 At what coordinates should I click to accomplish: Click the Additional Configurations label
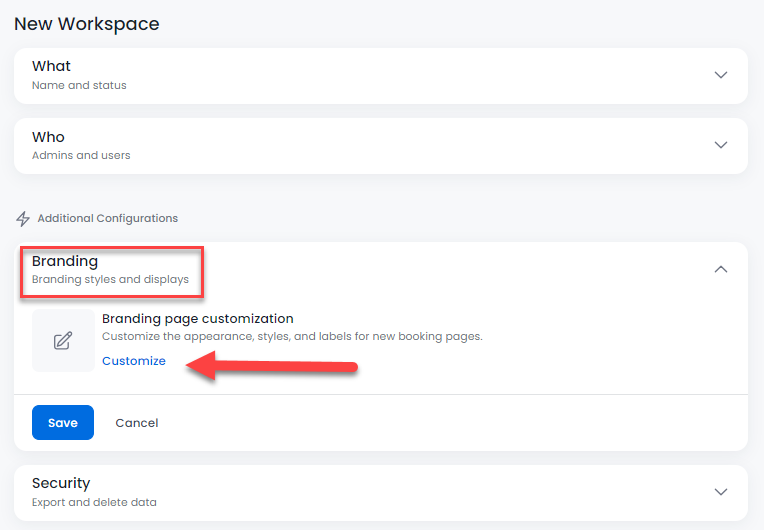click(x=108, y=218)
